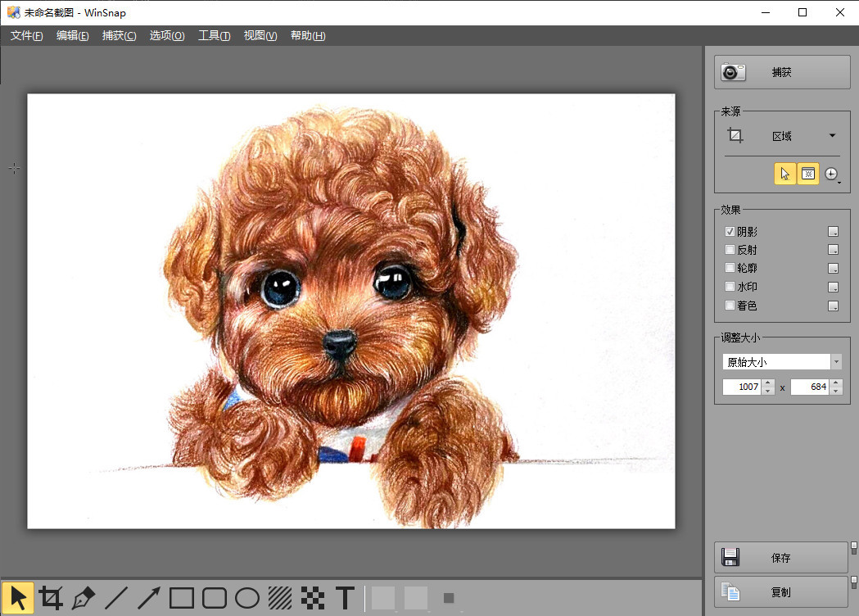This screenshot has width=859, height=616.
Task: Activate the Hatch highlight tool
Action: click(x=280, y=598)
